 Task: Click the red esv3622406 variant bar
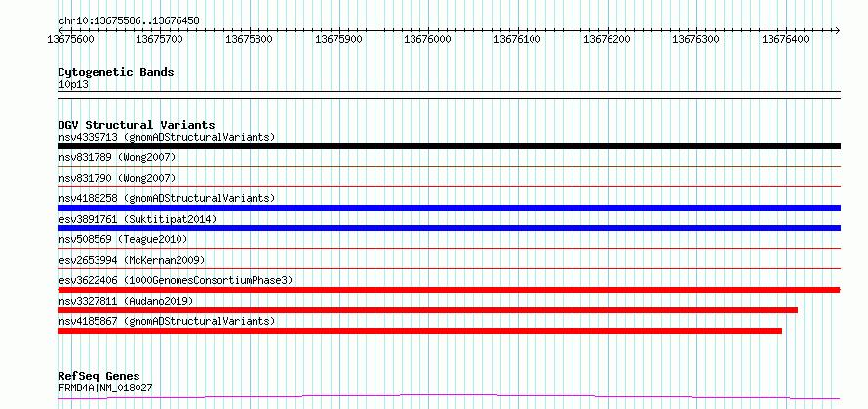click(x=449, y=290)
